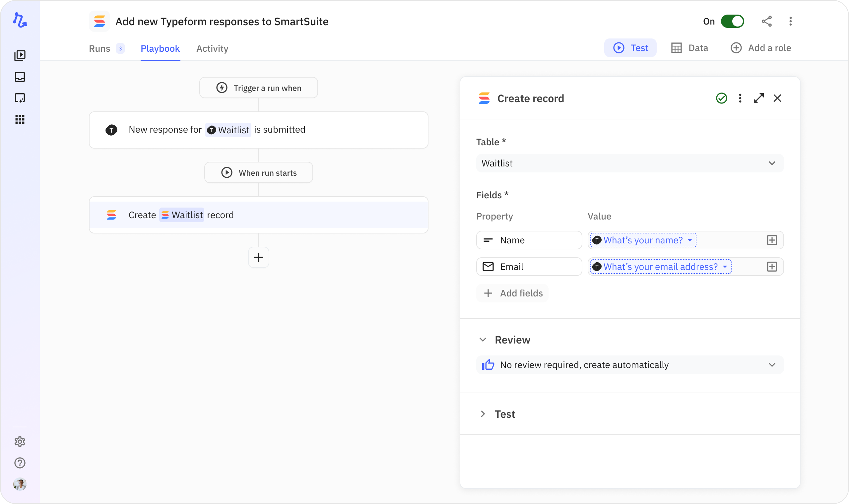This screenshot has height=504, width=849.
Task: Click the three-dot options icon on record panel
Action: (x=740, y=98)
